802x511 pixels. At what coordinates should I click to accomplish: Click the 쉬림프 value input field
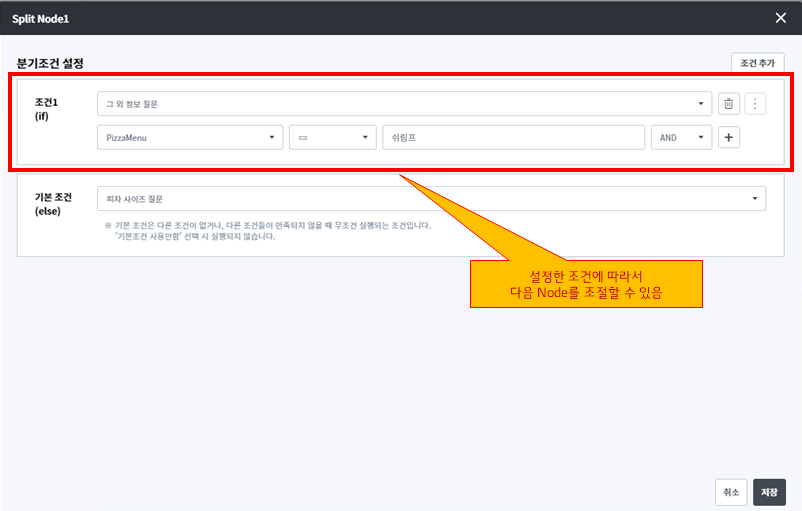point(513,138)
